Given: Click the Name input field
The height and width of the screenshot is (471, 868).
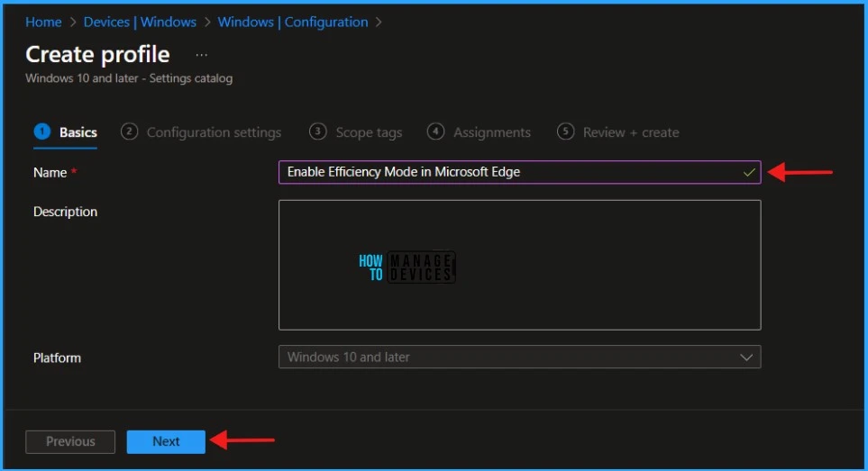Looking at the screenshot, I should [x=519, y=172].
